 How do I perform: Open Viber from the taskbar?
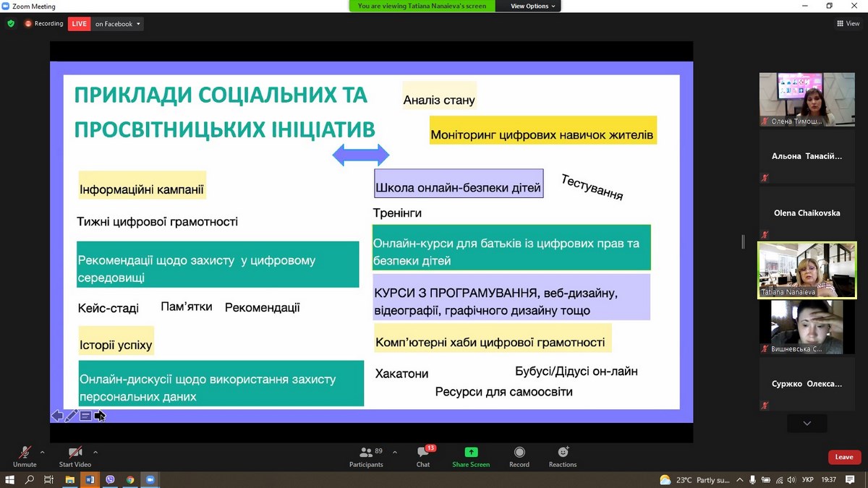pyautogui.click(x=110, y=479)
